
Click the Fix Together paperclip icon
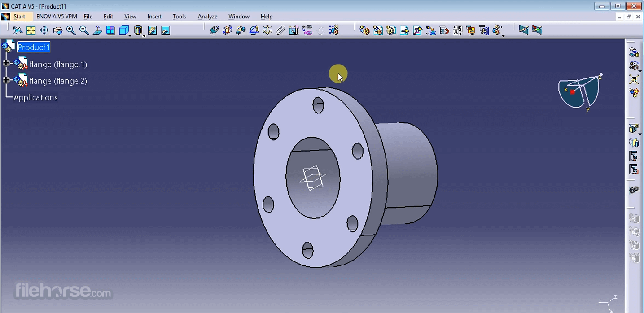coord(280,30)
